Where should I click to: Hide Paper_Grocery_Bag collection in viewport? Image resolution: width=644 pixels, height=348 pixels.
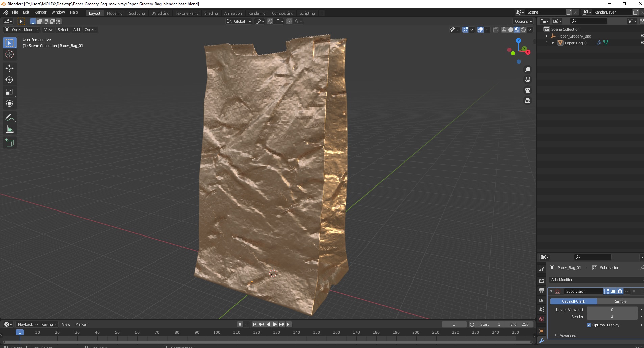pyautogui.click(x=642, y=36)
